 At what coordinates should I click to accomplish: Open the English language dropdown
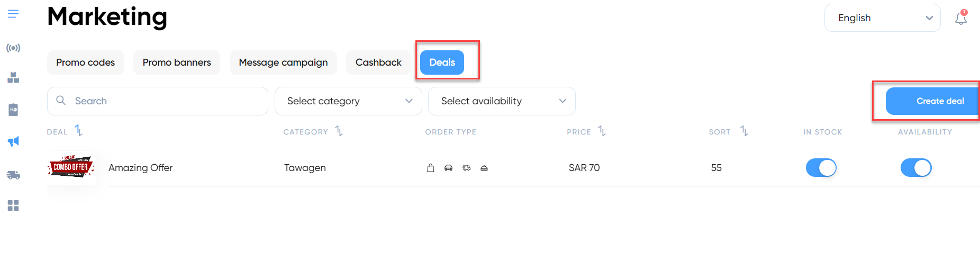pyautogui.click(x=883, y=18)
